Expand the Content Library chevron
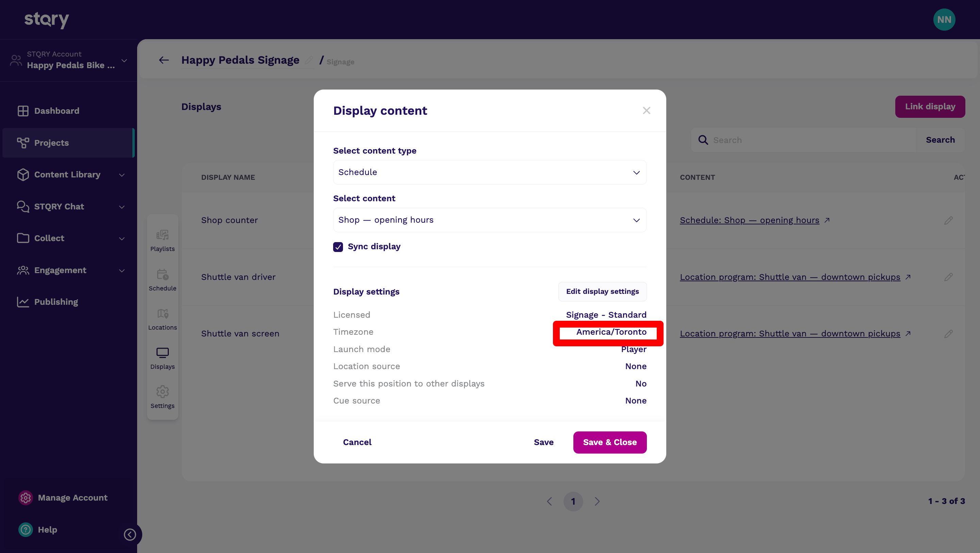The height and width of the screenshot is (553, 980). pos(122,175)
